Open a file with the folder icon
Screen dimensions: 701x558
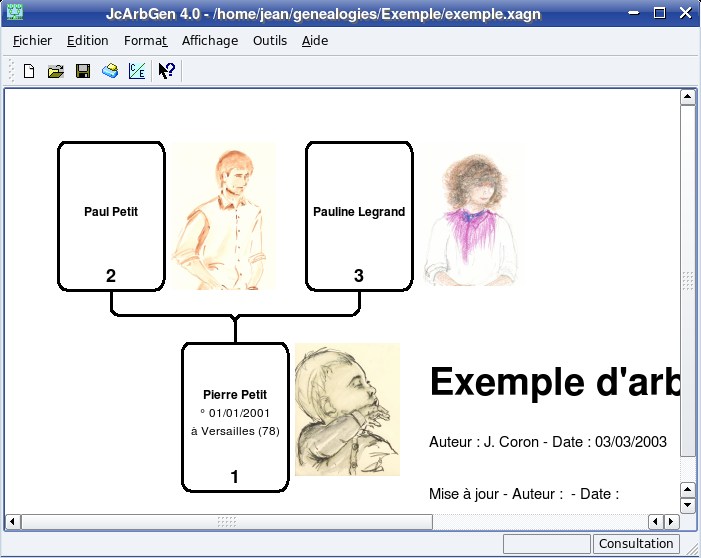click(56, 71)
